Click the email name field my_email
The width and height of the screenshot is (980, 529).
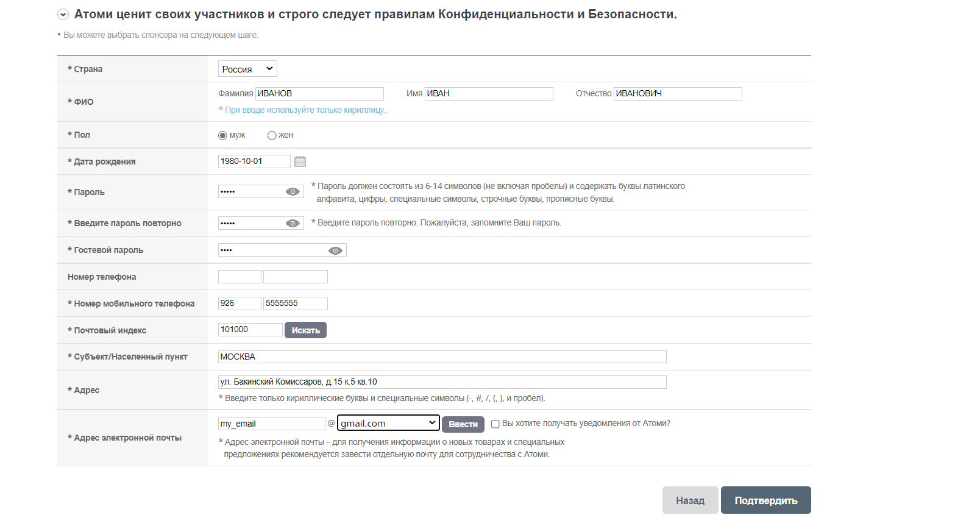272,424
